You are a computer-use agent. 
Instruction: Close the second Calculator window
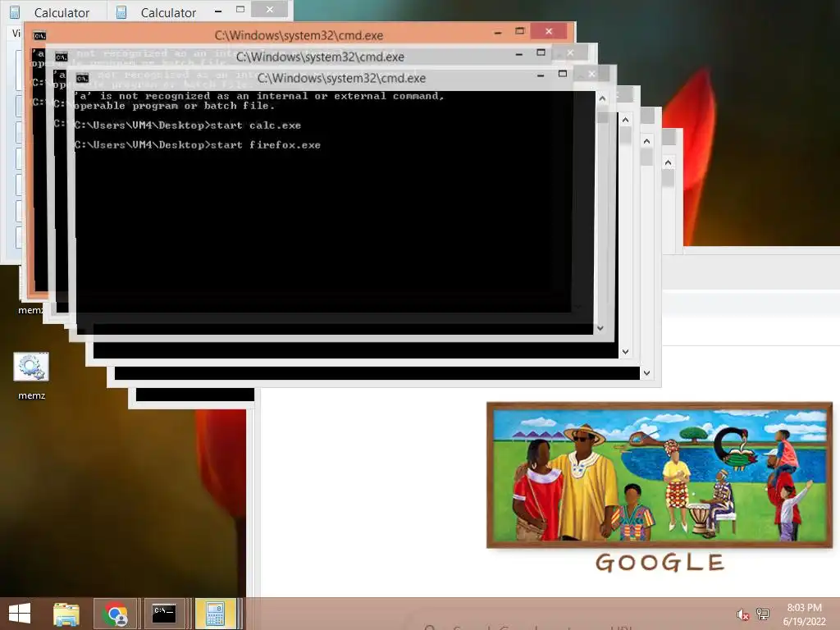click(269, 9)
